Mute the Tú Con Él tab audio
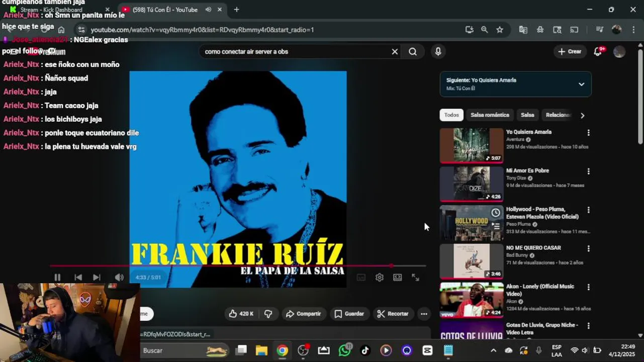 (208, 10)
